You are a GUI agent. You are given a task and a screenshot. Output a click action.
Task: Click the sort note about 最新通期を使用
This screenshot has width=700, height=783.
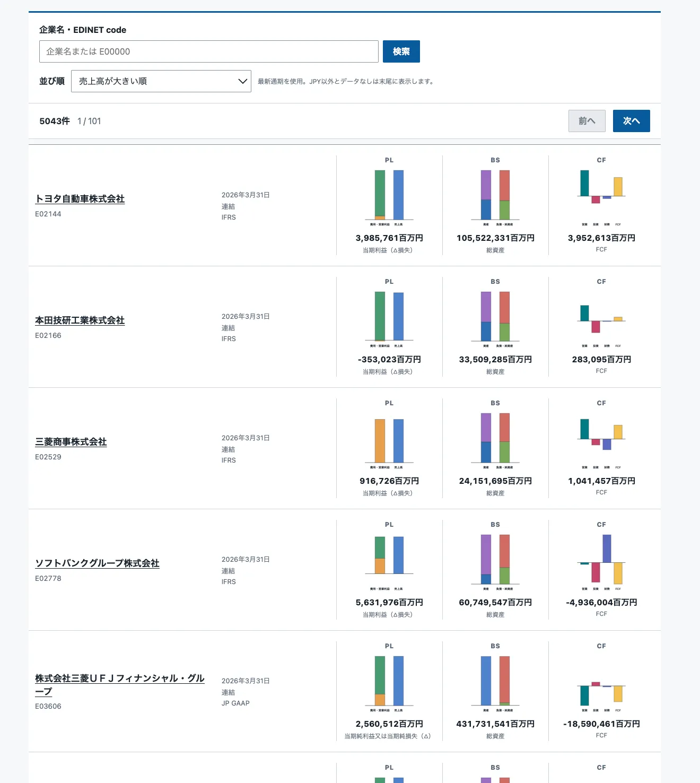346,82
